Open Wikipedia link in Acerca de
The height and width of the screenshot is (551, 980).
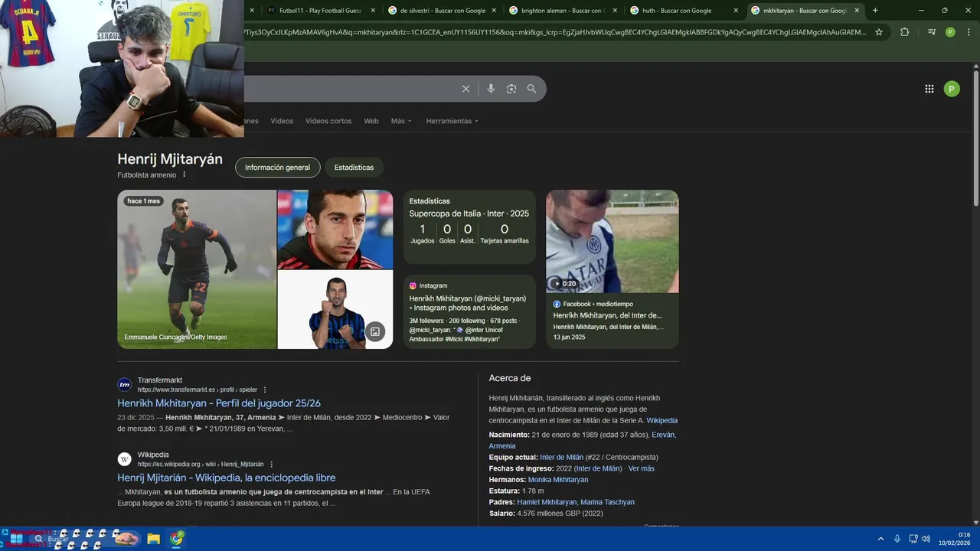[x=661, y=421]
